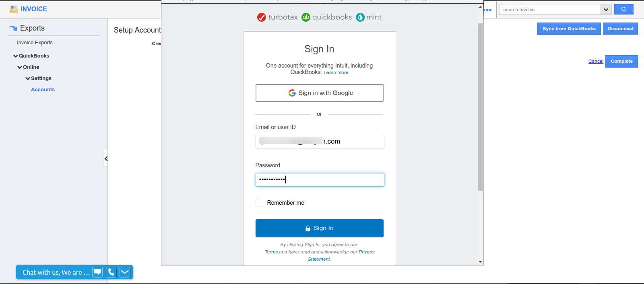Viewport: 644px width, 284px height.
Task: Collapse the QuickBooks tree node
Action: click(x=15, y=56)
